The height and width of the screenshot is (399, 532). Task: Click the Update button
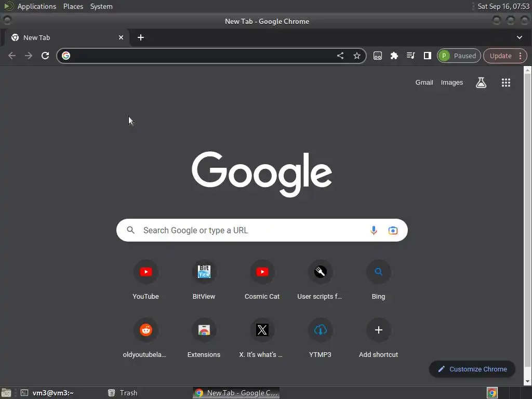coord(500,56)
